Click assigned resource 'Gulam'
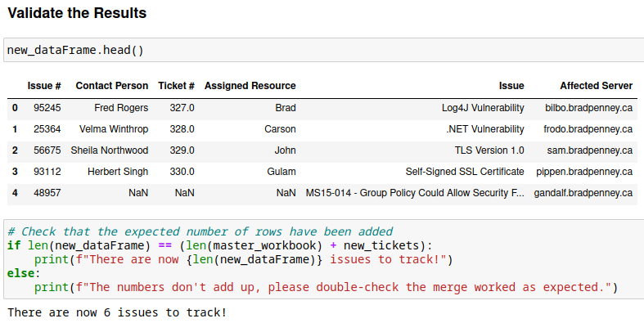644x323 pixels. tap(281, 172)
